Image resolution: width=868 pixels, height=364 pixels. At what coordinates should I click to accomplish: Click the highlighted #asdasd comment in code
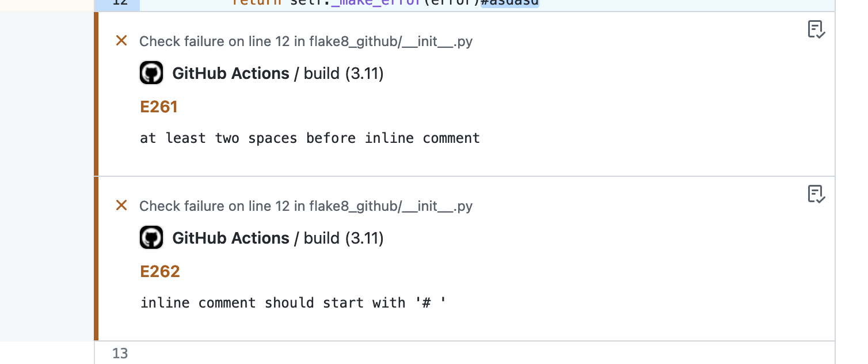510,3
